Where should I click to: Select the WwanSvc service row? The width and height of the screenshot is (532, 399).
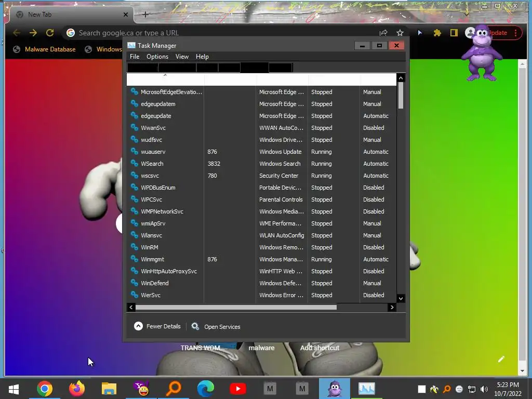click(x=261, y=128)
